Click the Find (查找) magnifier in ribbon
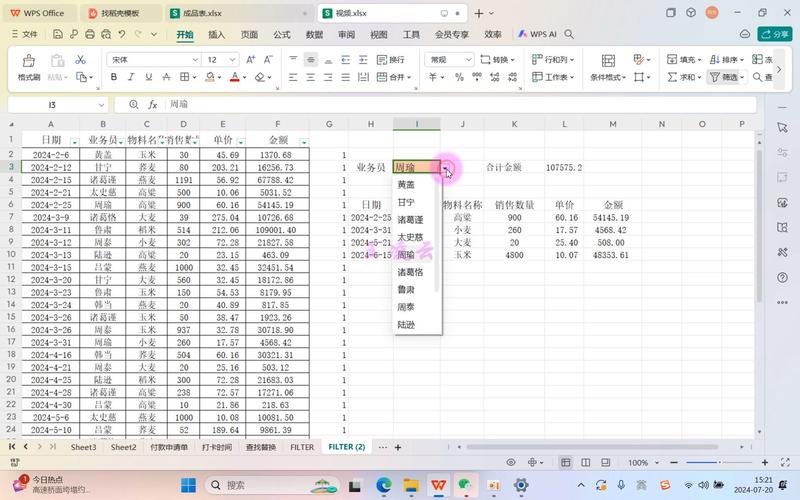The height and width of the screenshot is (500, 800). click(757, 77)
